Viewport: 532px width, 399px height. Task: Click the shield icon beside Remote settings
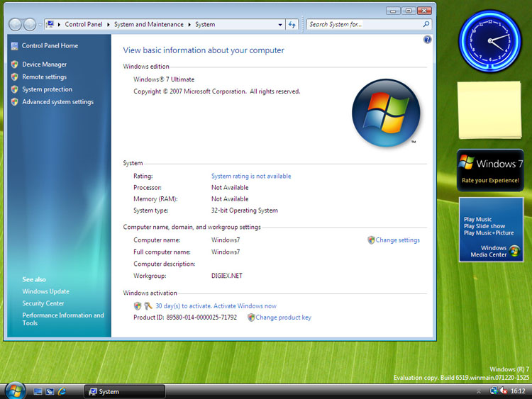[x=14, y=77]
